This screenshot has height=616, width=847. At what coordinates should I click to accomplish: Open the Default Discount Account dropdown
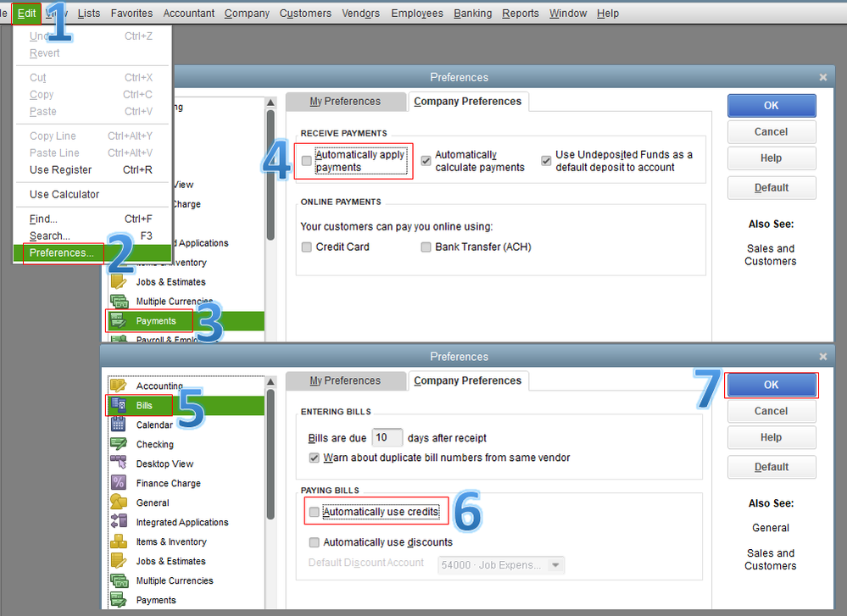tap(554, 565)
